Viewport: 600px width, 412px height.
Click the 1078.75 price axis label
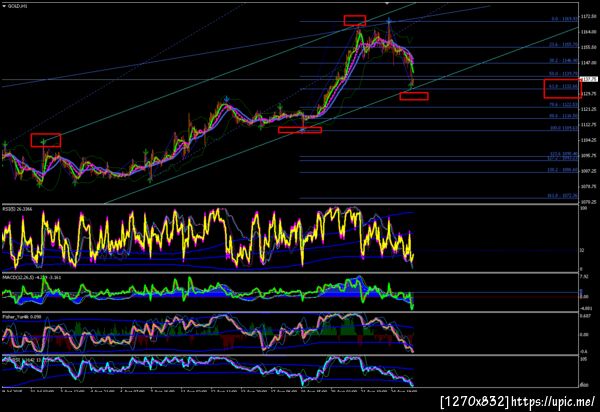pyautogui.click(x=589, y=187)
